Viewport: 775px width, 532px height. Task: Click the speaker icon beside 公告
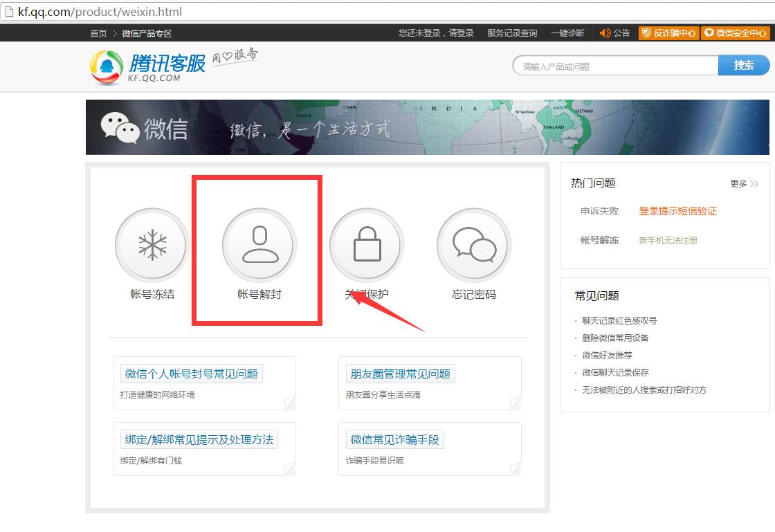[605, 33]
